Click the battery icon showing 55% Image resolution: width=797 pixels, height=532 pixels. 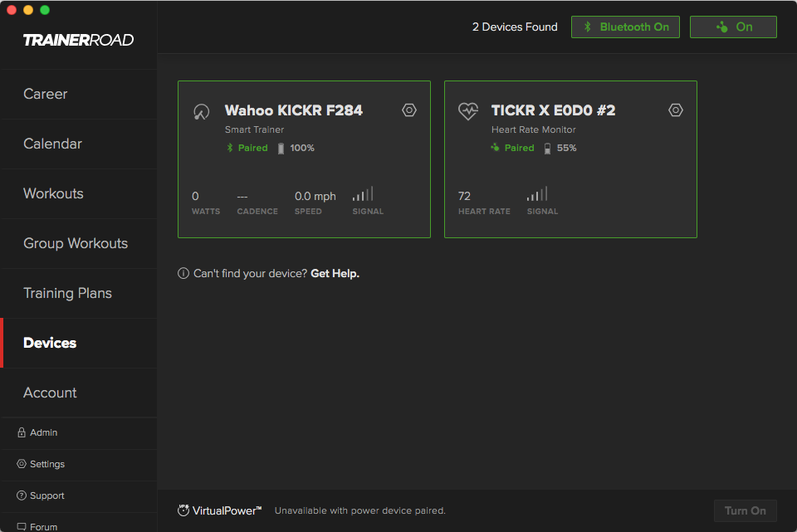coord(547,149)
